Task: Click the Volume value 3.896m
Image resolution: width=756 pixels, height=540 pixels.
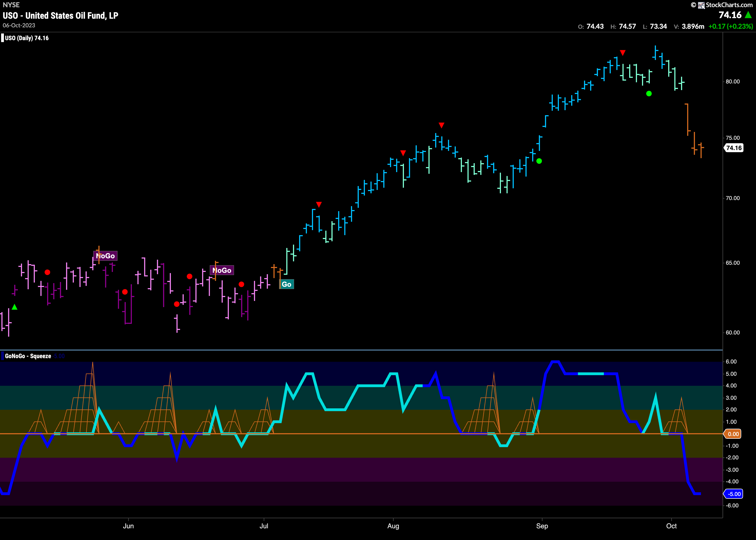Action: tap(693, 26)
